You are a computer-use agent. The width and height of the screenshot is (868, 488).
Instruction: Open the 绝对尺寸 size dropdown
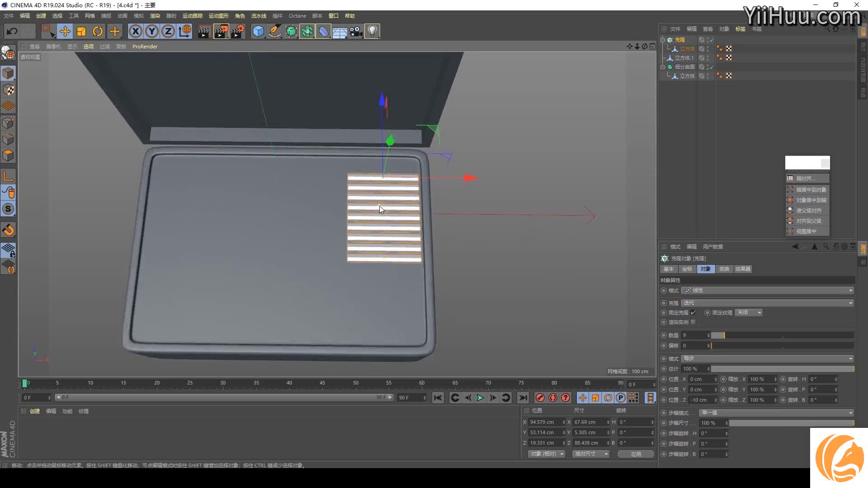click(x=591, y=454)
